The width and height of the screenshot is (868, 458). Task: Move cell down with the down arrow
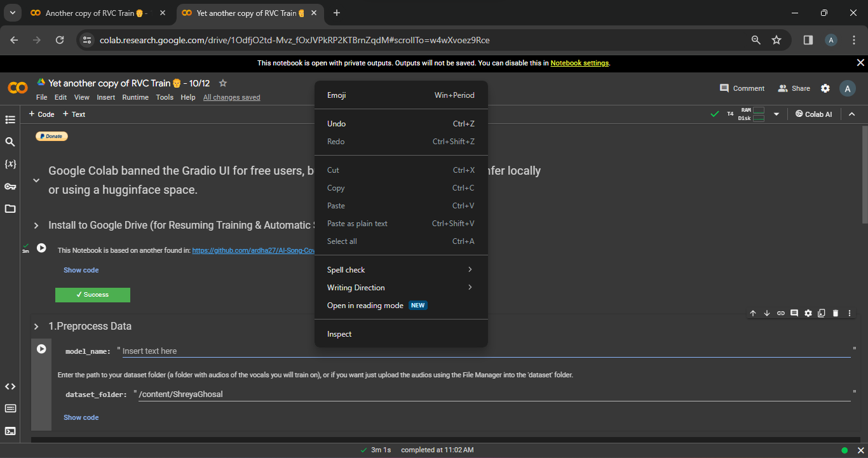point(767,313)
